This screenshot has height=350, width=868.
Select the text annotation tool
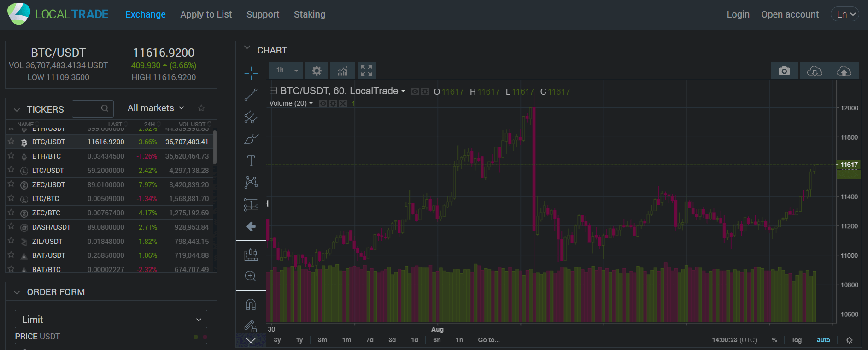coord(251,160)
